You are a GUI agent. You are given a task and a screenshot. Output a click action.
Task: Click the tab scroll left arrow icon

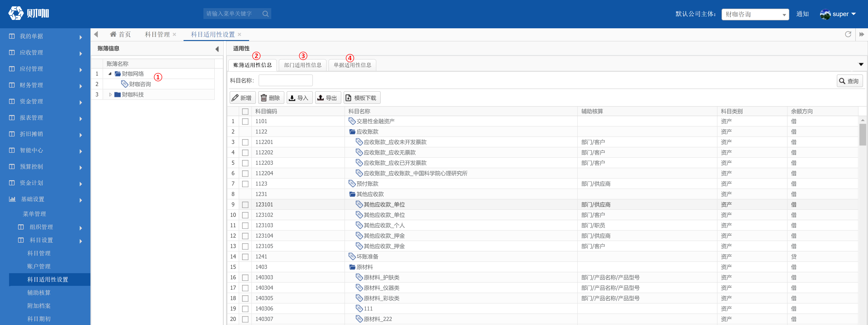(x=96, y=34)
